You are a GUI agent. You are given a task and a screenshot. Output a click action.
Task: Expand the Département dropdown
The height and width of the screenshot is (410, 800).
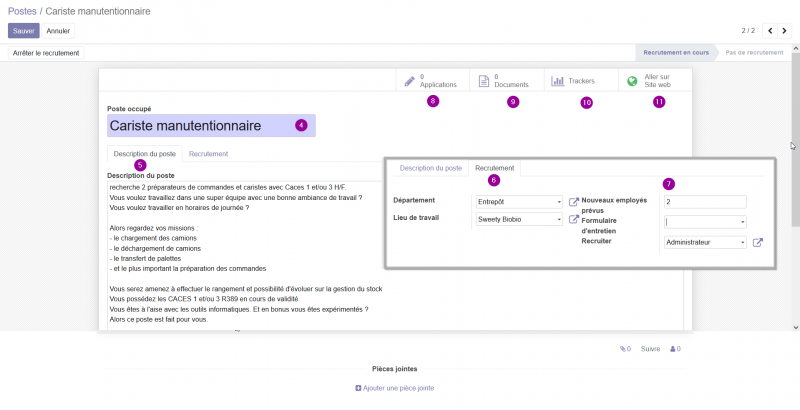[x=519, y=202]
